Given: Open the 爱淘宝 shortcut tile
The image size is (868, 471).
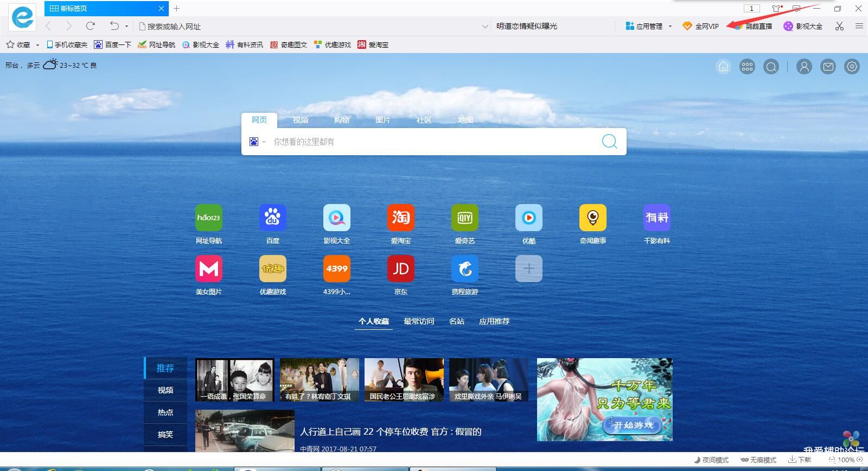Looking at the screenshot, I should pos(401,218).
